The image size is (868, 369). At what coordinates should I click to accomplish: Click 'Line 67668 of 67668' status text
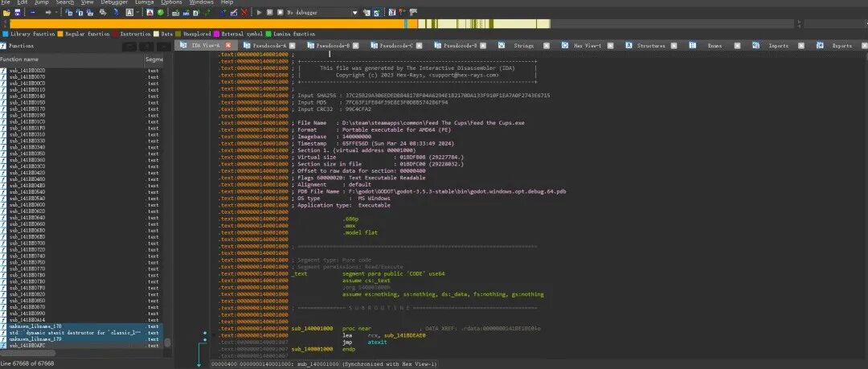pyautogui.click(x=27, y=363)
